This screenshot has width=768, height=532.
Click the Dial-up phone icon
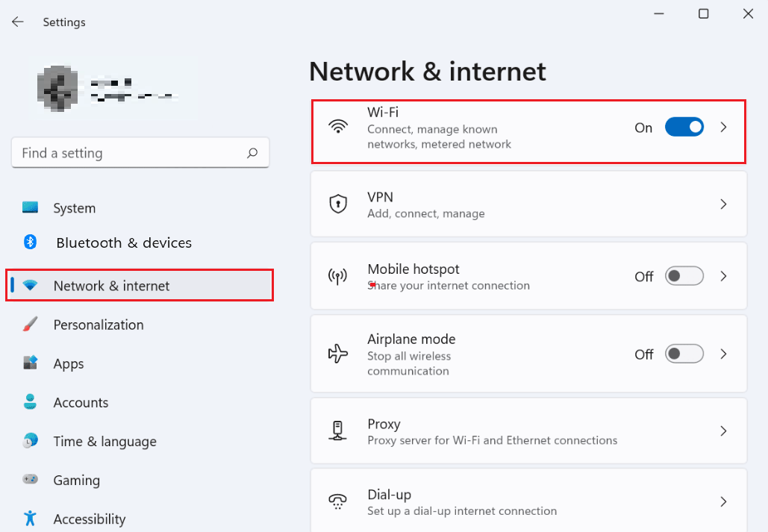(x=338, y=501)
